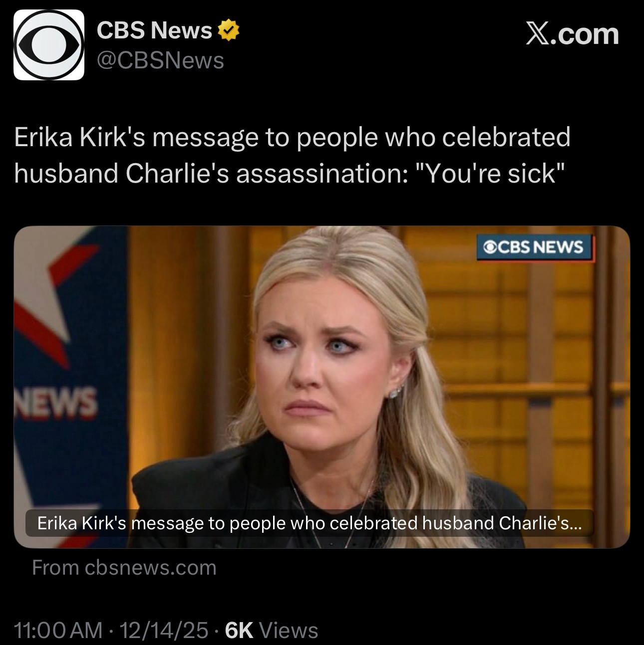Click the X glyph in the X.com watermark
644x645 pixels.
538,34
